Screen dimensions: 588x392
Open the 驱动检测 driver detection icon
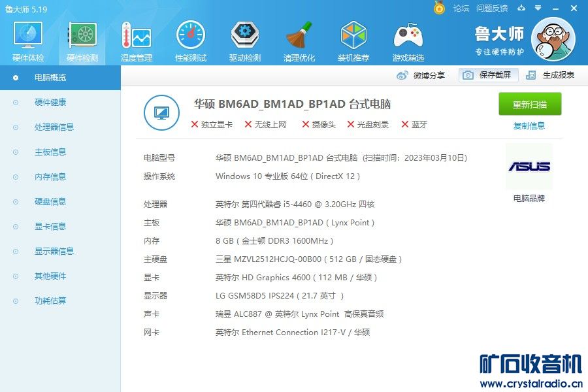[x=245, y=41]
